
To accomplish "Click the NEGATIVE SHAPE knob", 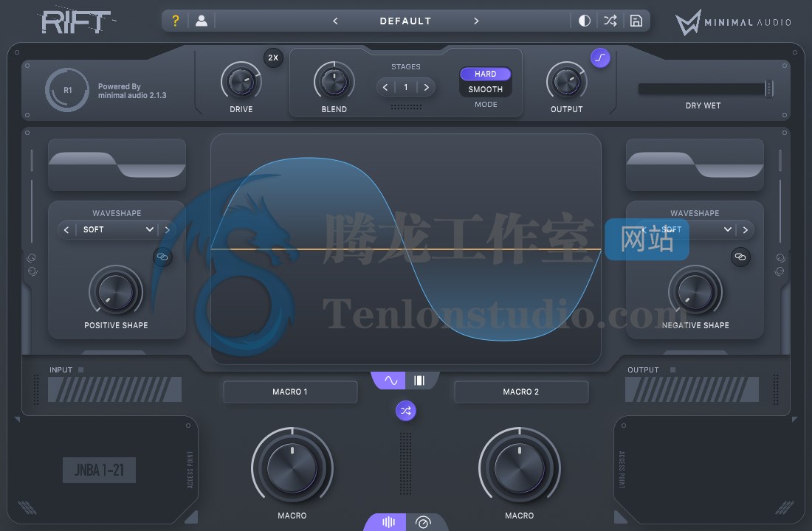I will click(695, 291).
